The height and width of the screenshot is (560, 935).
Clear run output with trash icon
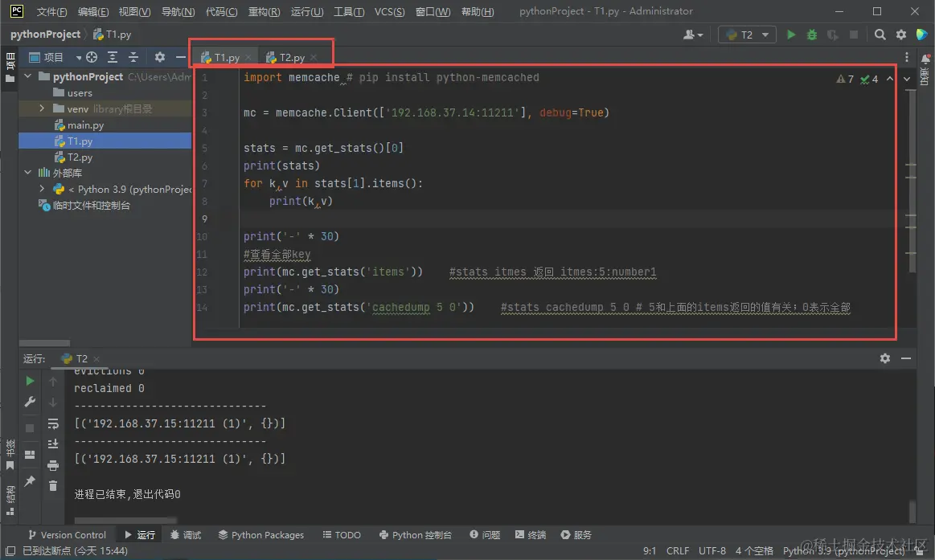pos(53,485)
